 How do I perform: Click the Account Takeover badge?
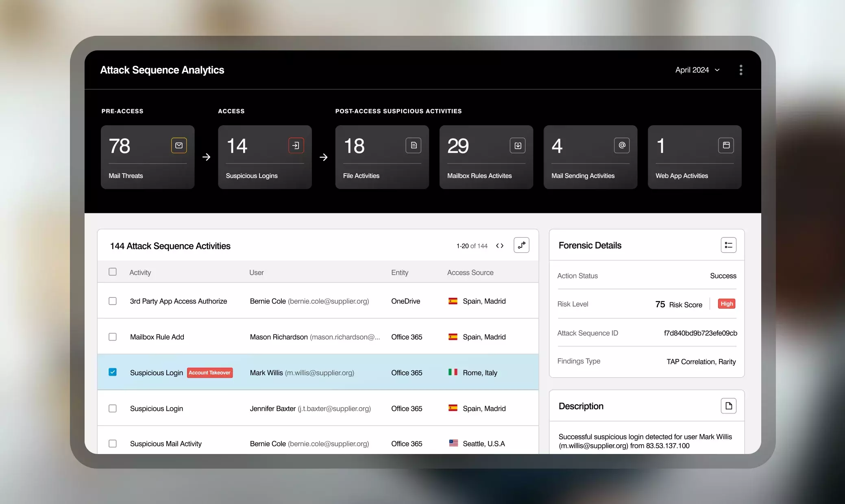pos(209,373)
